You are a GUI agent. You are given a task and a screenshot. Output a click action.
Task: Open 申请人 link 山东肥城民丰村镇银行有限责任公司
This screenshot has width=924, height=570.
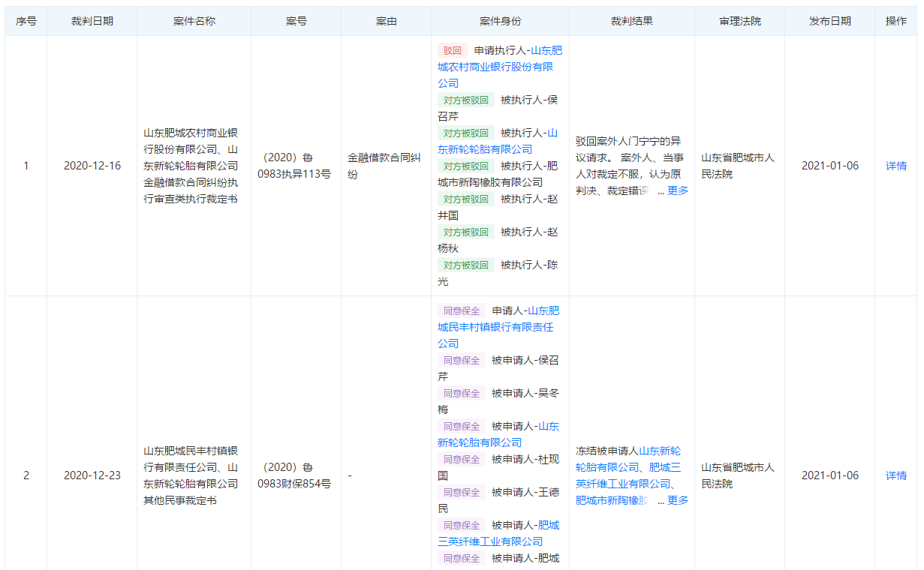click(498, 327)
